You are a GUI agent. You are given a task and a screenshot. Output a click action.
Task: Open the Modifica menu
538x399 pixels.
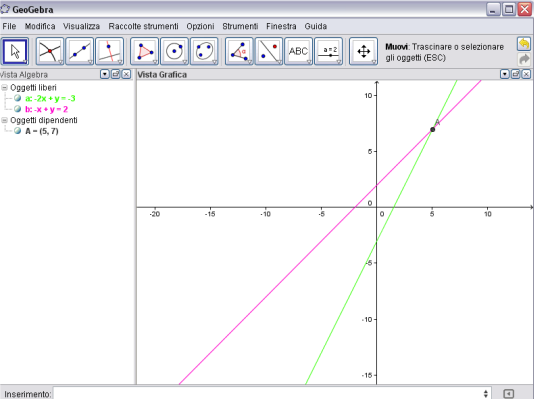tap(40, 26)
